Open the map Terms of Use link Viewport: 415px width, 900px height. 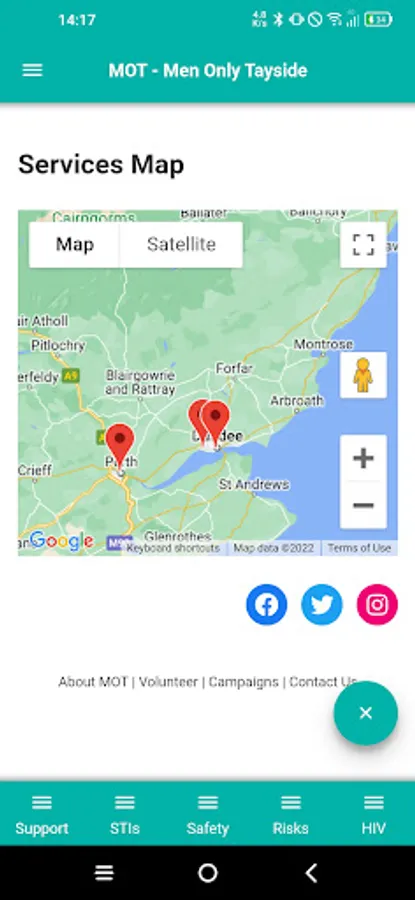[x=359, y=548]
